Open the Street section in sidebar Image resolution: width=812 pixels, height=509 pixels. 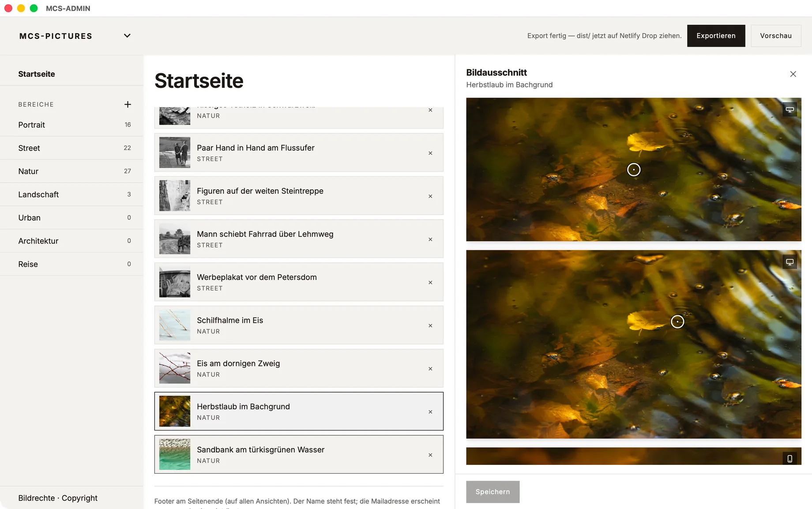pyautogui.click(x=71, y=148)
